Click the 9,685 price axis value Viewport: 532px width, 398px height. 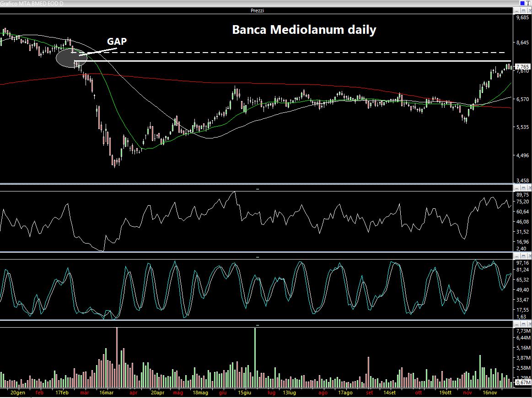522,17
